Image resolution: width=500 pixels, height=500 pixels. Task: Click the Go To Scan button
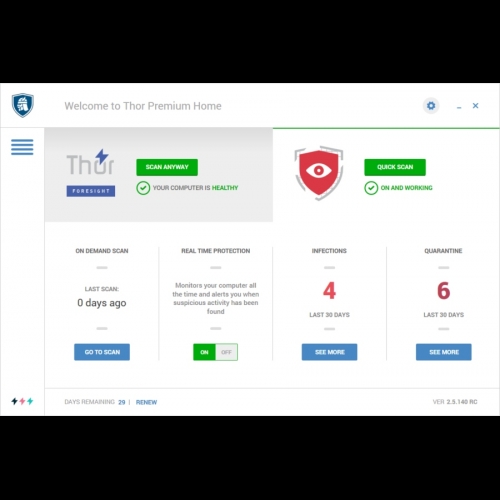pyautogui.click(x=102, y=352)
